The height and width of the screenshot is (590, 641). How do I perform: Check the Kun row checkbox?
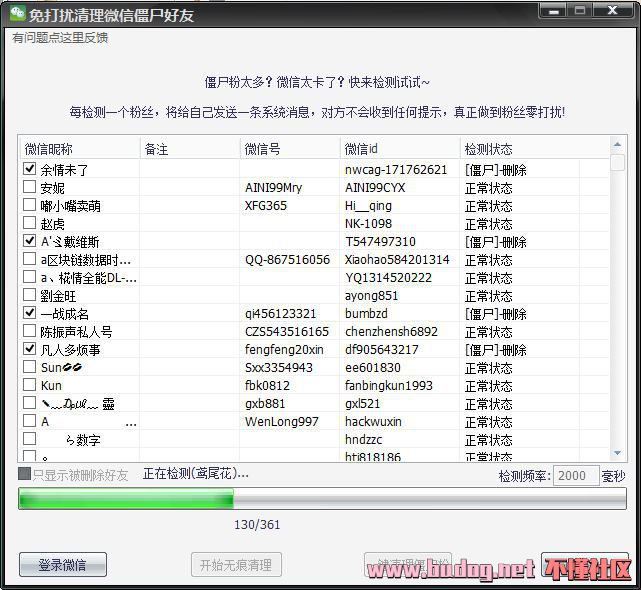pyautogui.click(x=29, y=384)
